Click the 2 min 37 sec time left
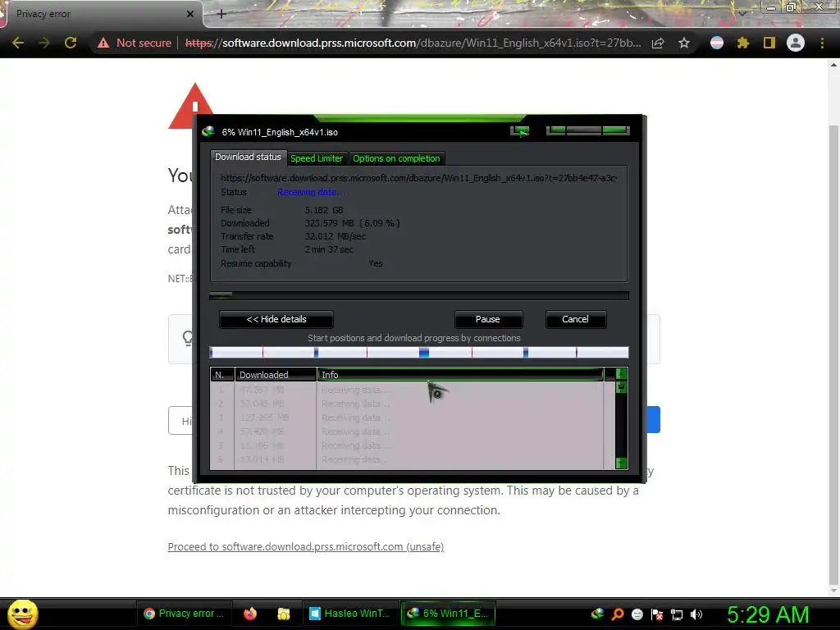 click(329, 249)
